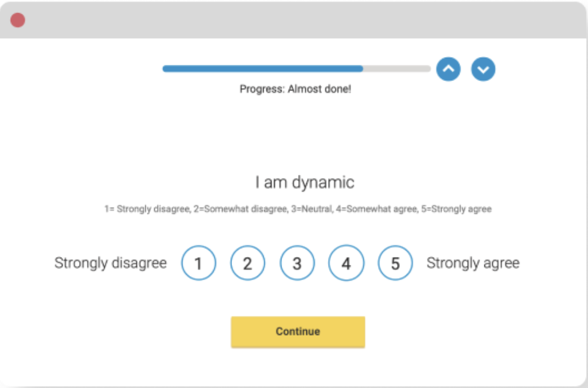Select rating circle 4
Viewport: 588px width, 388px height.
[346, 262]
